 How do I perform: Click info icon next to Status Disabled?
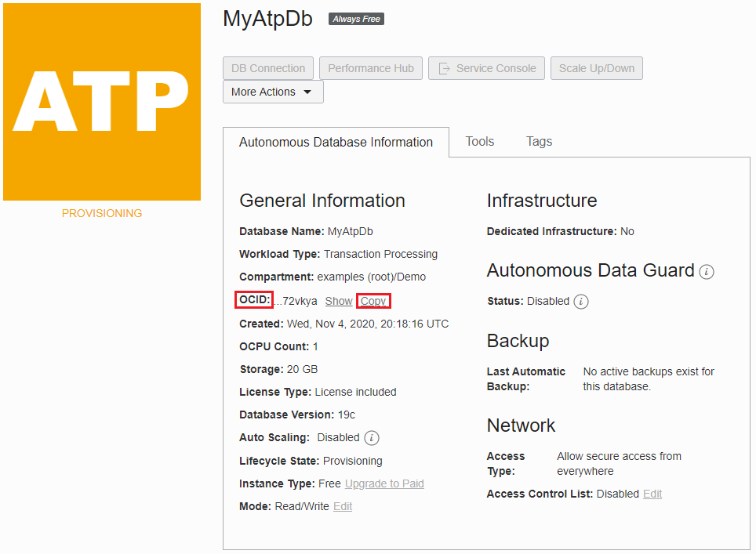(x=581, y=302)
